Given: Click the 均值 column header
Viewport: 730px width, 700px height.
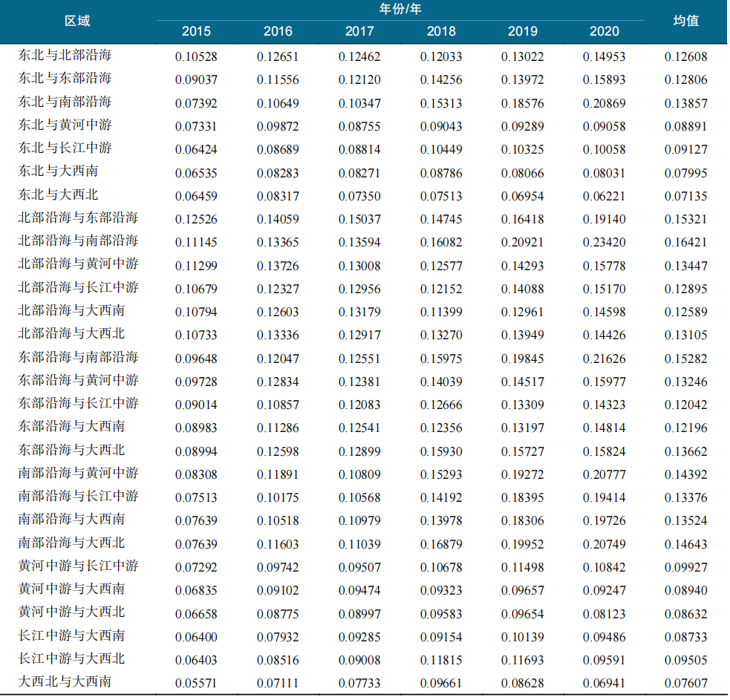Looking at the screenshot, I should [x=685, y=21].
